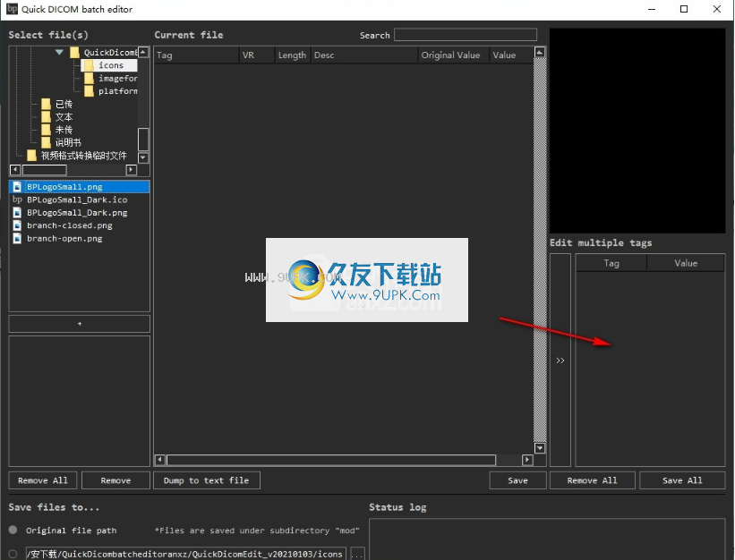Sort by Tag column header
Viewport: 735px width, 560px height.
tap(196, 55)
